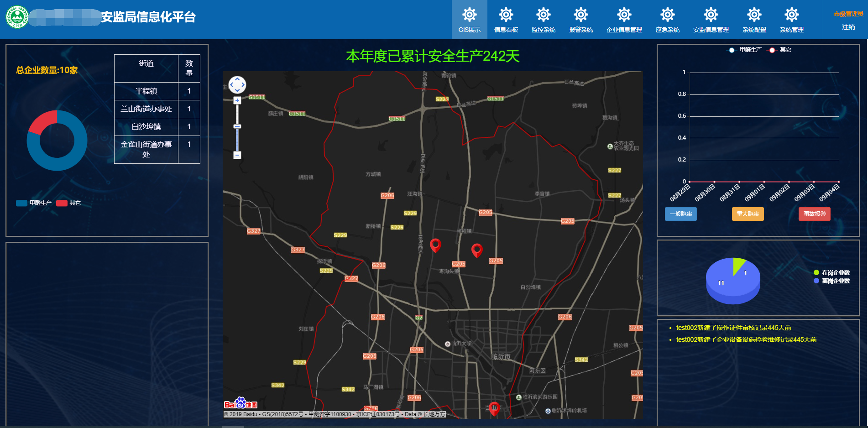868x428 pixels.
Task: Open the 报警系统 gear icon
Action: point(580,15)
